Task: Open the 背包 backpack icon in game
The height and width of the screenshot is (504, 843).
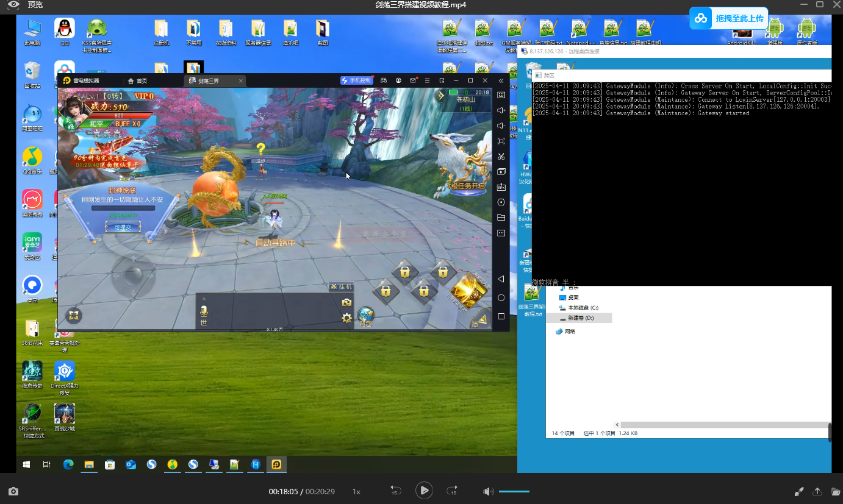Action: pyautogui.click(x=365, y=317)
